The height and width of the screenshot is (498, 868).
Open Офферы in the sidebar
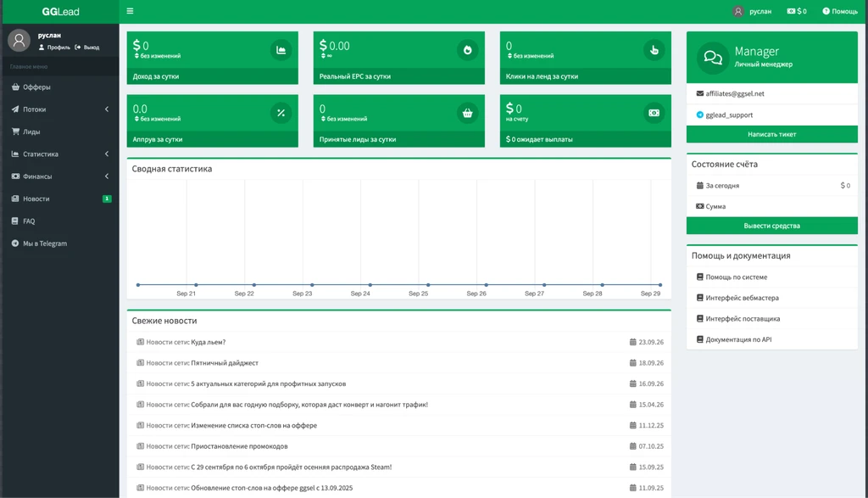(x=60, y=87)
